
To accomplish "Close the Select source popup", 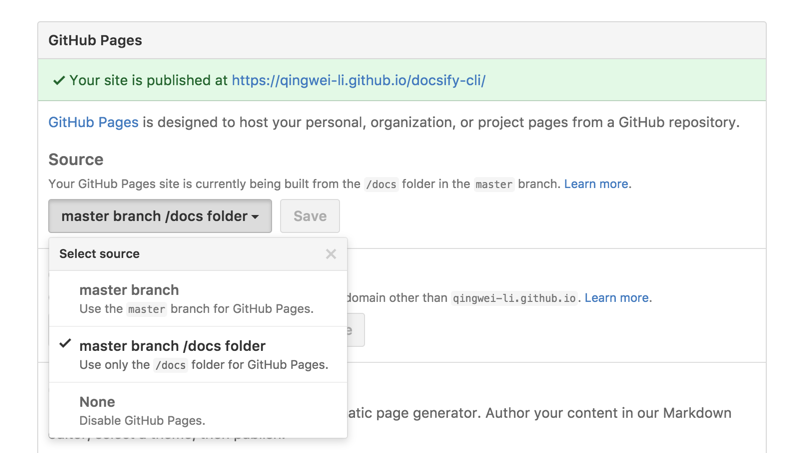I will [x=331, y=254].
